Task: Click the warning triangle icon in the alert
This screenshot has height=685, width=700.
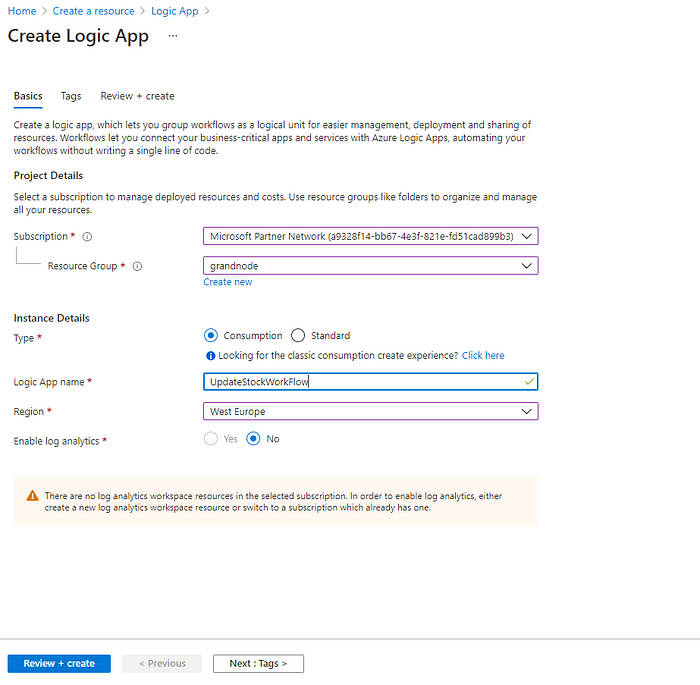Action: (x=33, y=496)
